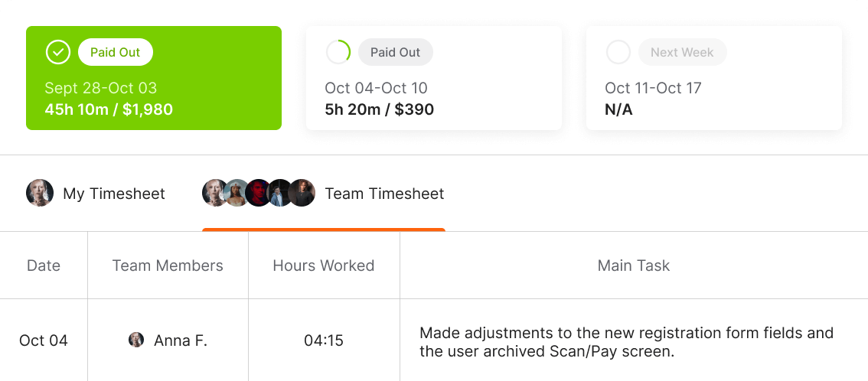The width and height of the screenshot is (868, 381).
Task: Switch to the Team Timesheet tab
Action: [x=323, y=194]
